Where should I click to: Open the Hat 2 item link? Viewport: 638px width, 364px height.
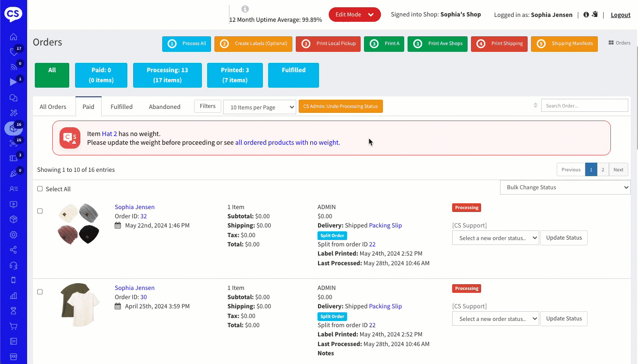click(109, 134)
